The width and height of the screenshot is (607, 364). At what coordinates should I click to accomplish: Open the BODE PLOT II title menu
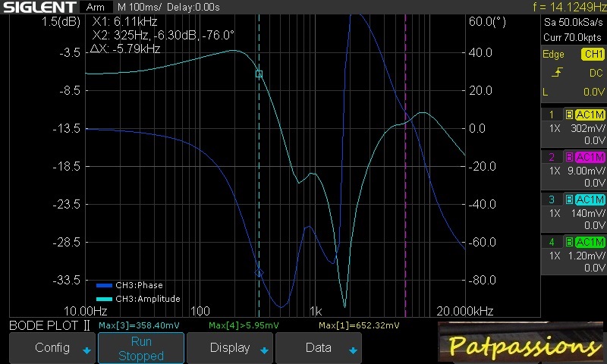[x=49, y=325]
